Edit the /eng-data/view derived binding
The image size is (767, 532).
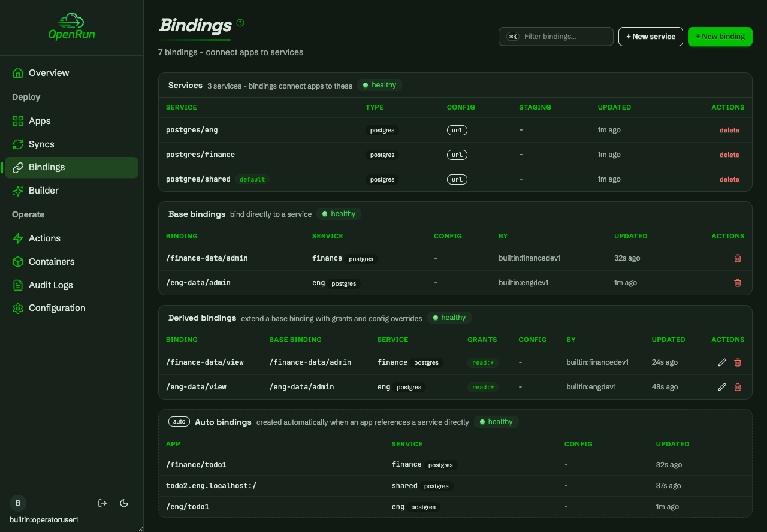point(722,387)
